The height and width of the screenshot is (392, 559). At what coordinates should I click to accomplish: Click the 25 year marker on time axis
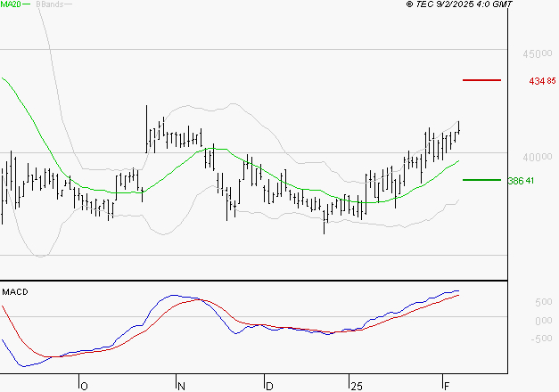[x=357, y=387]
